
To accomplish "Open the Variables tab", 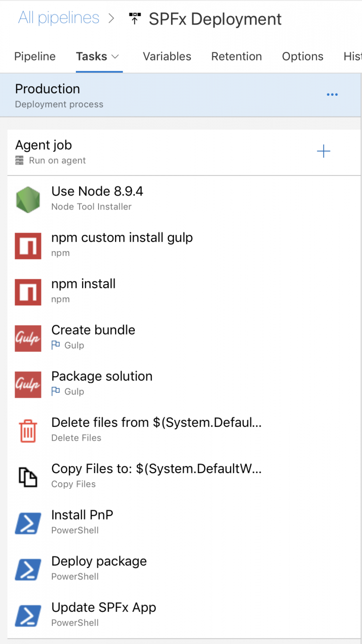I will point(167,57).
